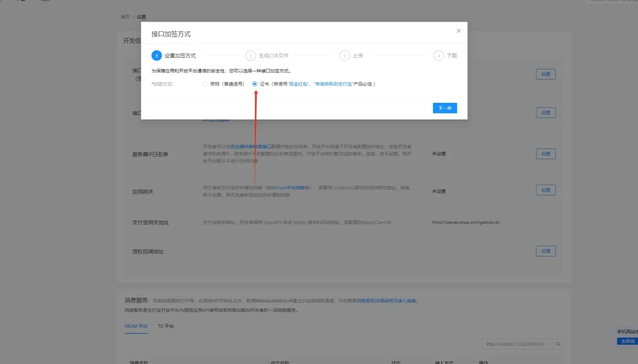The height and width of the screenshot is (364, 638).
Task: Click 设置 button in 授权回调地址 row
Action: (545, 251)
